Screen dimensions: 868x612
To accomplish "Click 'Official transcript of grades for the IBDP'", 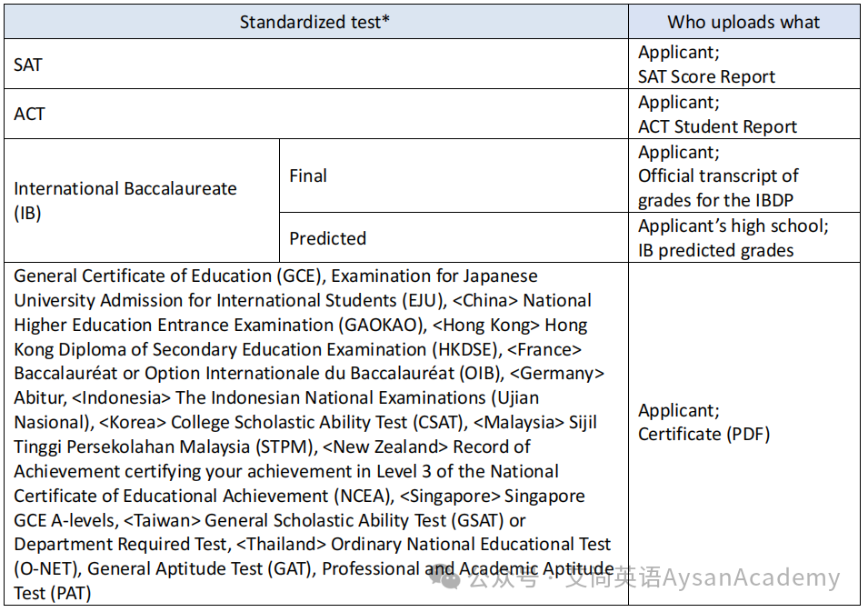I will coord(718,187).
